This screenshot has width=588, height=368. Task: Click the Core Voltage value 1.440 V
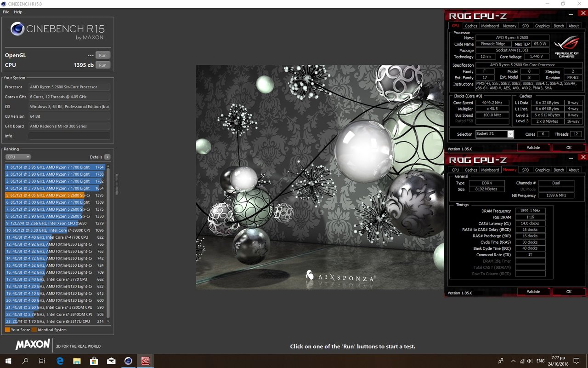click(x=536, y=57)
